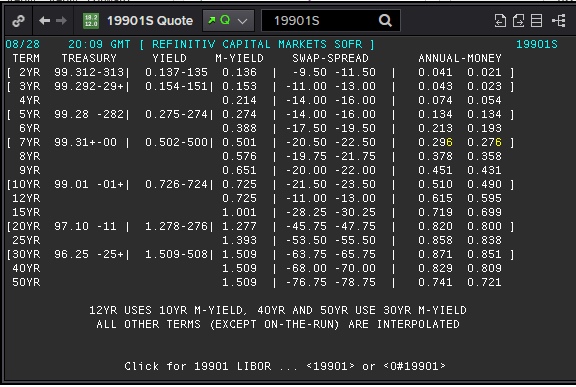The image size is (576, 387).
Task: Select the 9YR term row label
Action: point(30,170)
